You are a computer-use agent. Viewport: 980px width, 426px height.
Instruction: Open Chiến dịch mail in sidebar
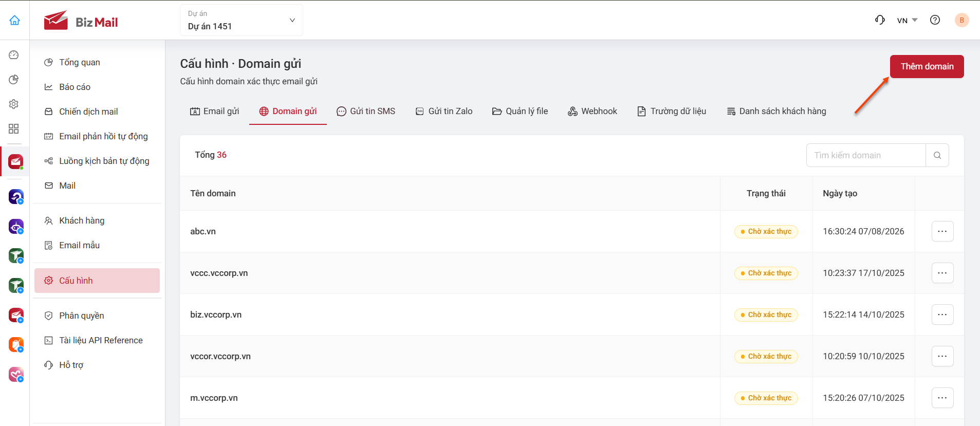coord(88,112)
